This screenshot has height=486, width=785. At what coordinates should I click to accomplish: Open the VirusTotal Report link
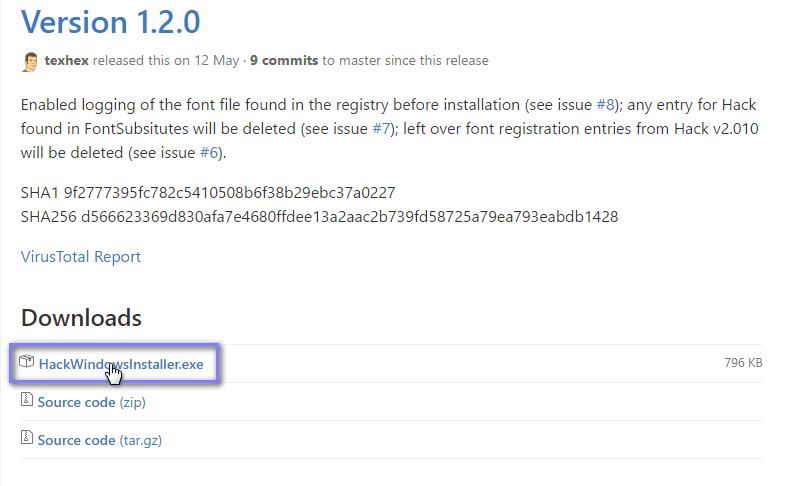(x=81, y=257)
